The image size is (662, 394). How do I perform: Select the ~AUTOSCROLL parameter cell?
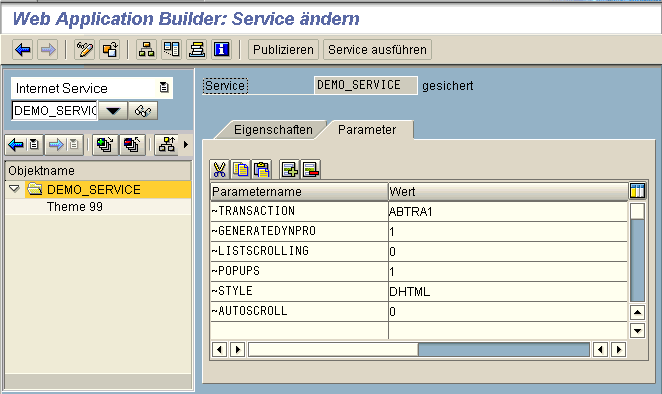(299, 311)
